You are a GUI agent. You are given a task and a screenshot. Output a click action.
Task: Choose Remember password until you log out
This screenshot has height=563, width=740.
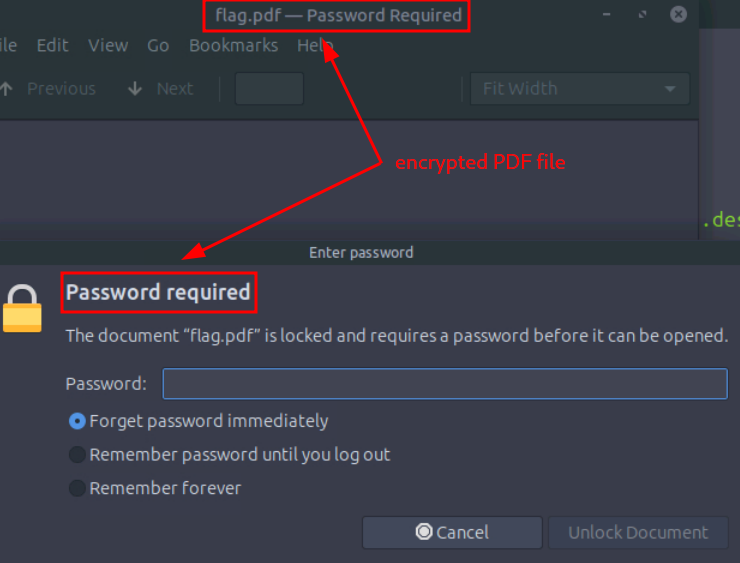click(77, 455)
